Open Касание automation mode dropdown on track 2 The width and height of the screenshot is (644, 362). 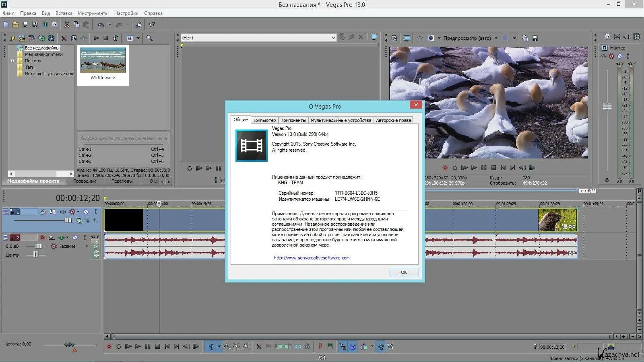[86, 246]
